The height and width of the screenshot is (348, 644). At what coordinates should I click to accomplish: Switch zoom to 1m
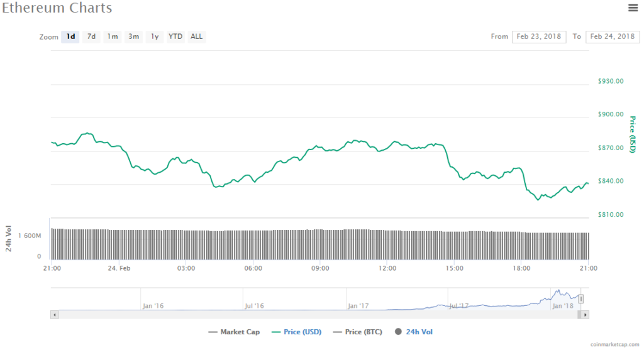point(113,36)
